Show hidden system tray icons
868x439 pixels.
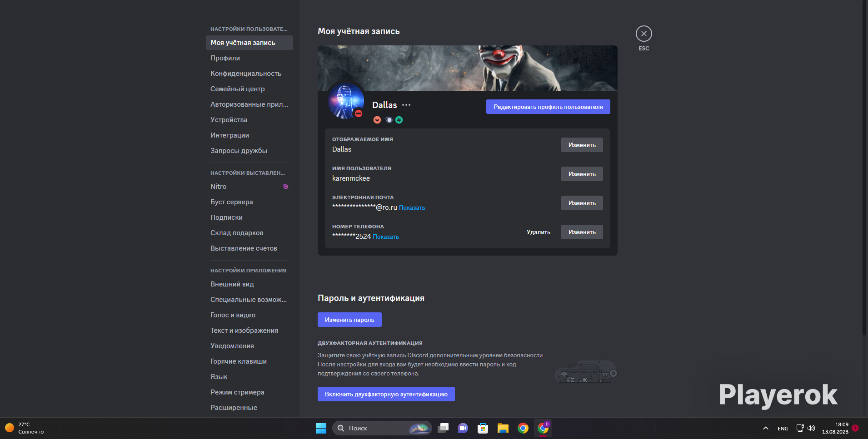pos(766,428)
